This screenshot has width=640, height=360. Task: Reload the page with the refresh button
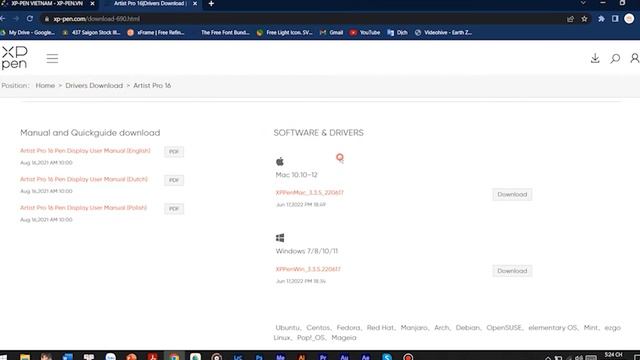tap(30, 19)
